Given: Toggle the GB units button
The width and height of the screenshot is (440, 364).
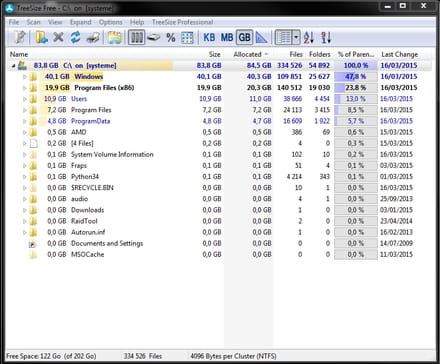Looking at the screenshot, I should (x=244, y=37).
